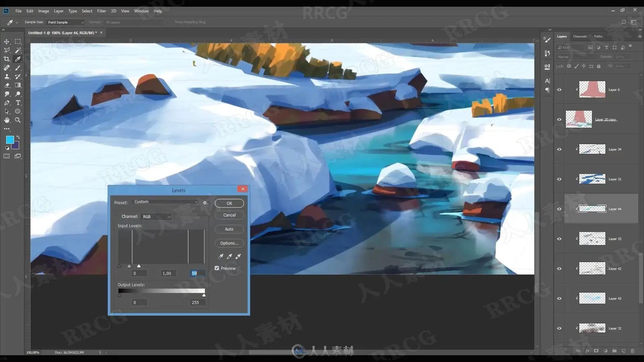
Task: Toggle visibility of Layer 32
Action: tap(559, 328)
